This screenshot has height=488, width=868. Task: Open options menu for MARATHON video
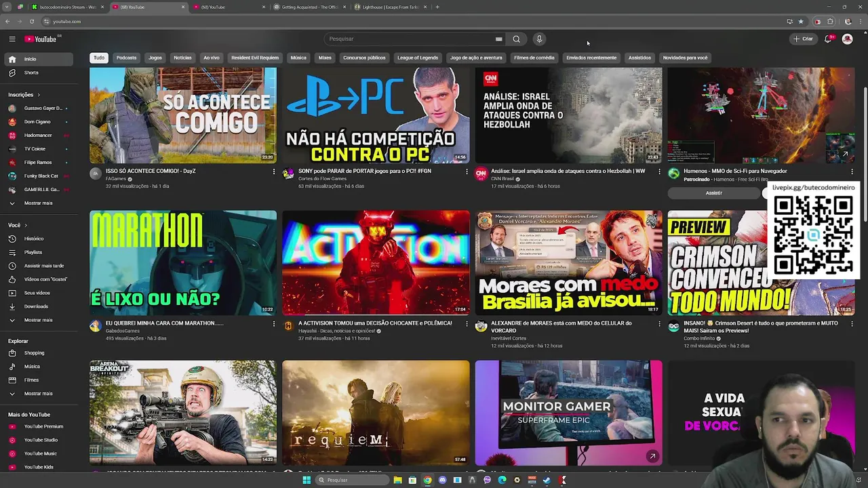click(274, 324)
